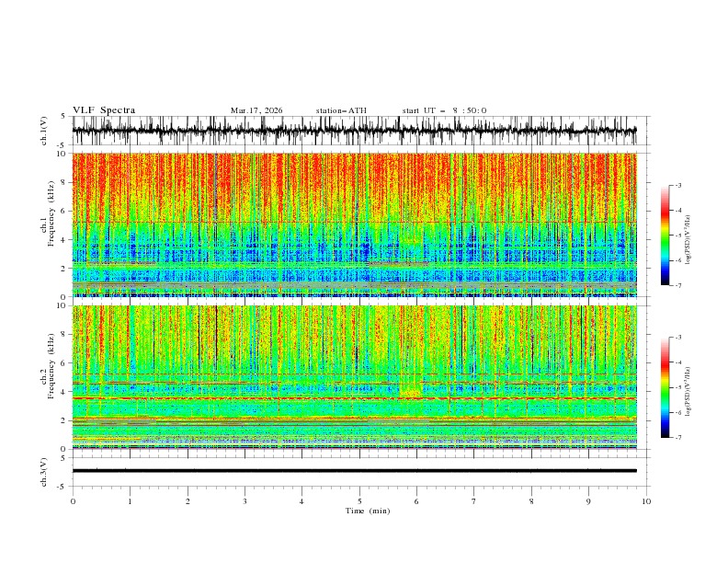Click the upper colorbar 'log(PSD)(V²/Hz)' label
Viewport: 728px width, 563px height.
[688, 240]
